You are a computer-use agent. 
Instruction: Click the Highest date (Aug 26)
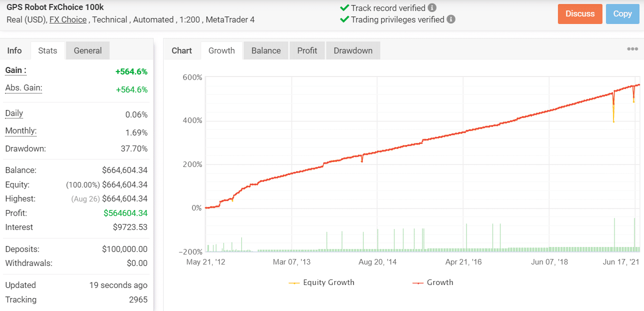tap(86, 199)
